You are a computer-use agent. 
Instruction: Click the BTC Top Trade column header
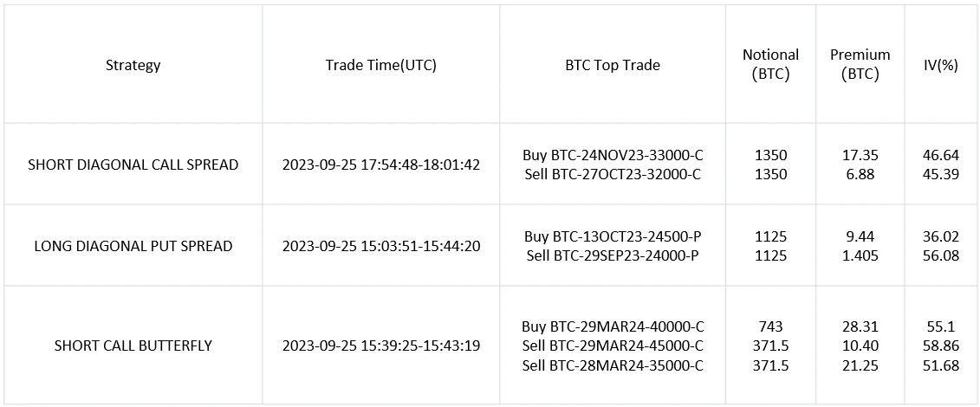tap(613, 65)
